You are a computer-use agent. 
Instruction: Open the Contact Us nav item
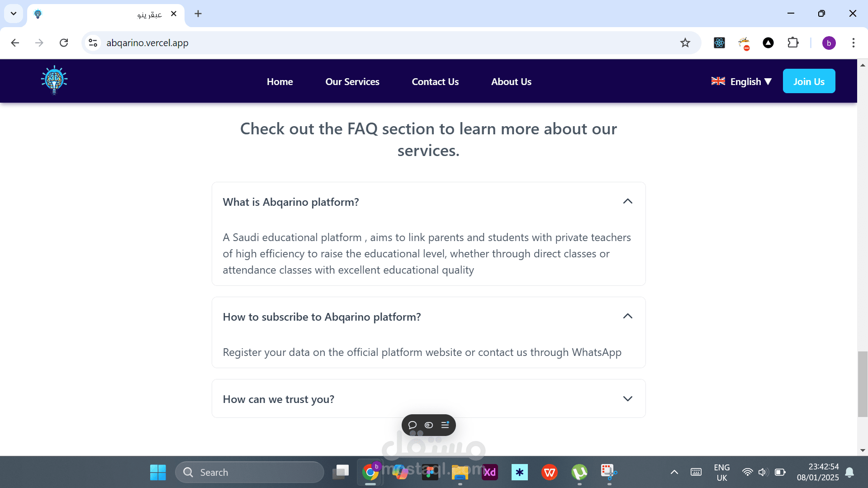pos(435,82)
